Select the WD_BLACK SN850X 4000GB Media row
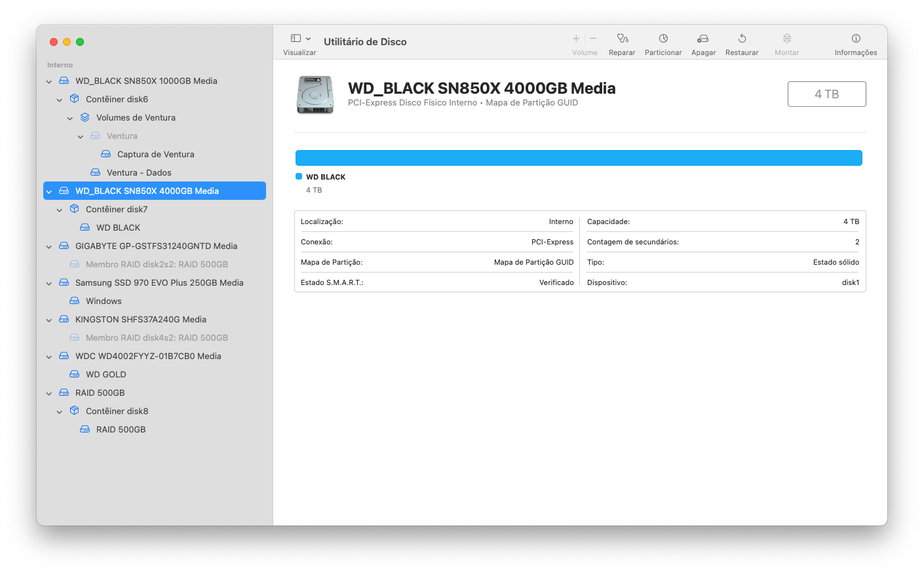924x574 pixels. tap(155, 191)
